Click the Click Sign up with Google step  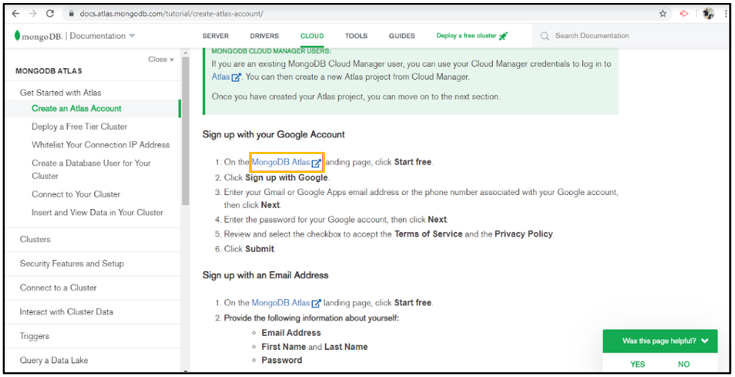[x=277, y=178]
